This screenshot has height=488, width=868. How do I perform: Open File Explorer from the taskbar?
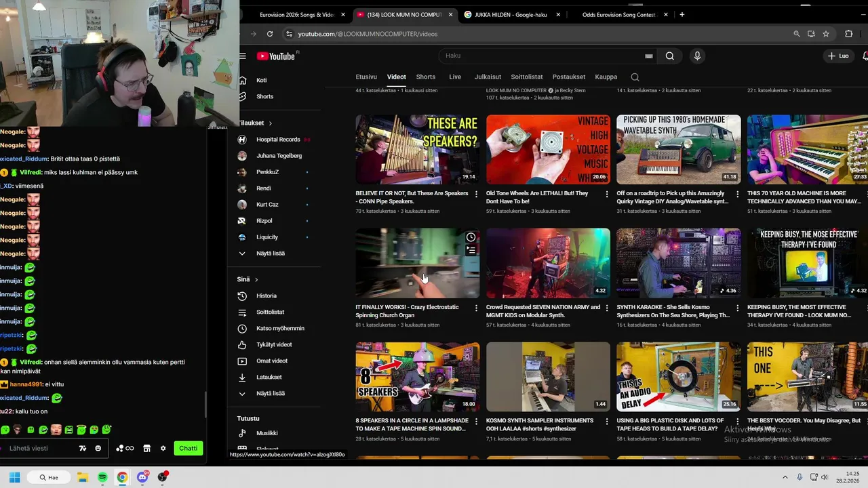(x=83, y=477)
